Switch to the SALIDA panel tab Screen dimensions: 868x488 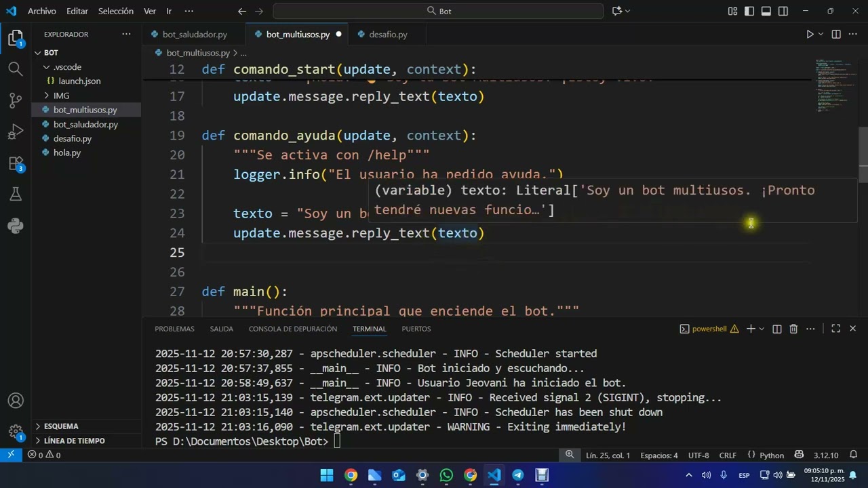pos(222,329)
